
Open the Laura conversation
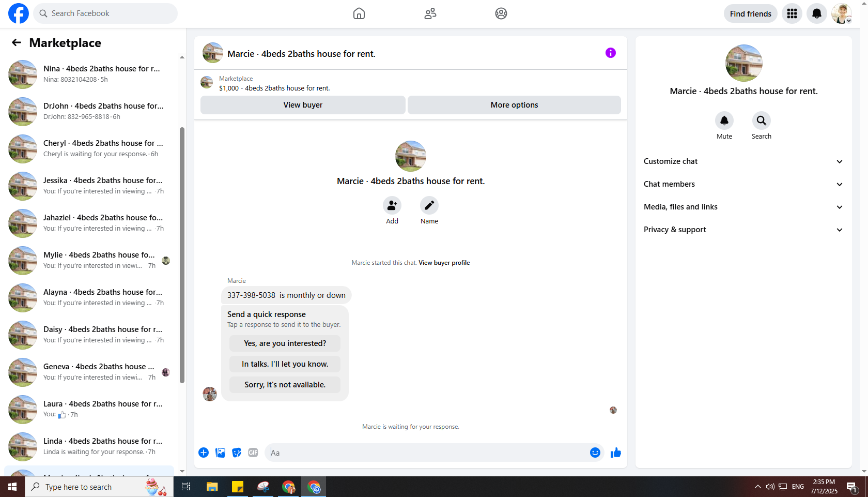(90, 409)
